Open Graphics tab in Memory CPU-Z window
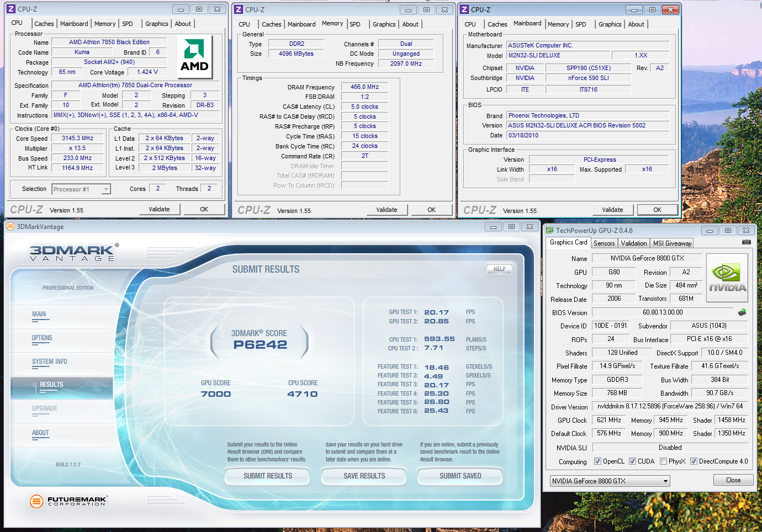The image size is (762, 532). pyautogui.click(x=384, y=24)
